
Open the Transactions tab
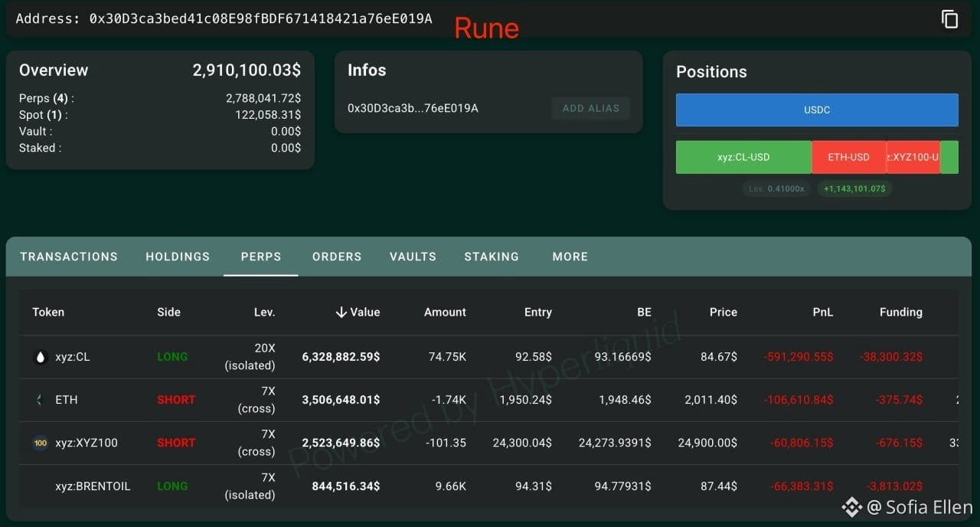tap(69, 257)
